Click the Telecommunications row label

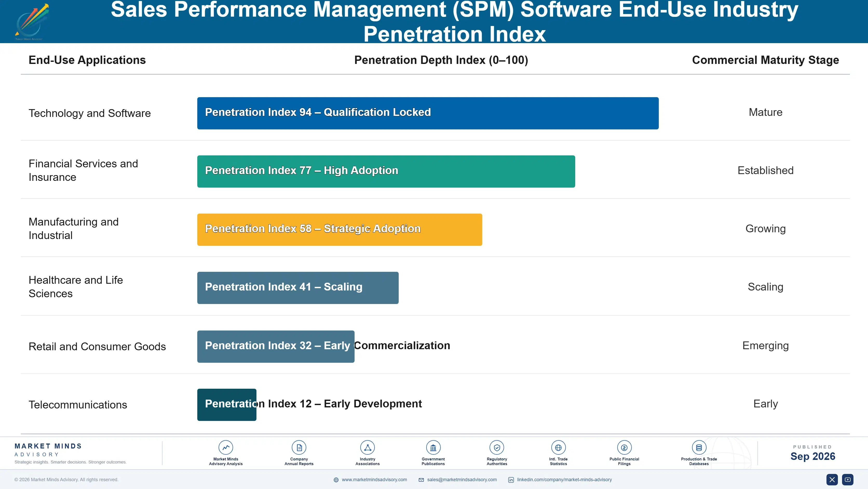tap(78, 405)
